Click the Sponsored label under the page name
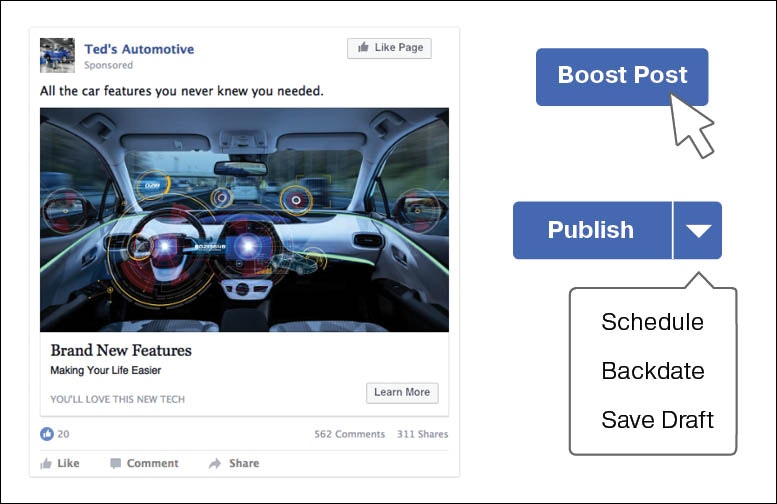 [108, 66]
